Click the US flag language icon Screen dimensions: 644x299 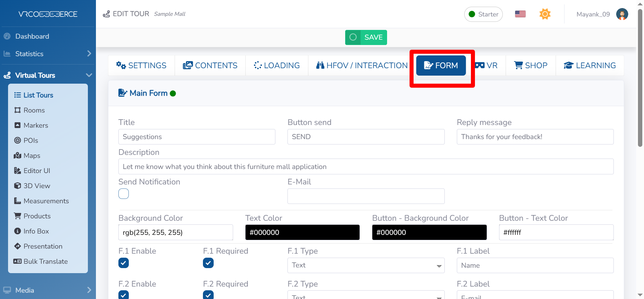(x=520, y=14)
